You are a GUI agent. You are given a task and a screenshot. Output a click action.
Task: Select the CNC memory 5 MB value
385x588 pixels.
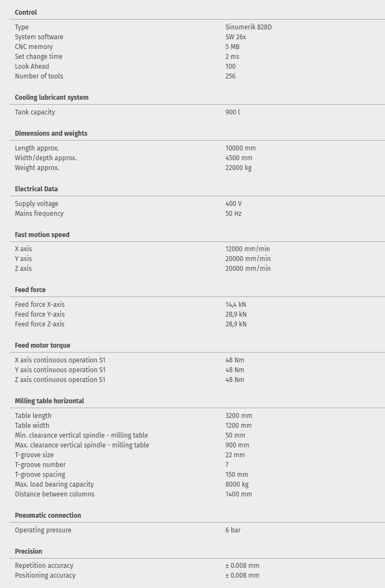click(232, 47)
